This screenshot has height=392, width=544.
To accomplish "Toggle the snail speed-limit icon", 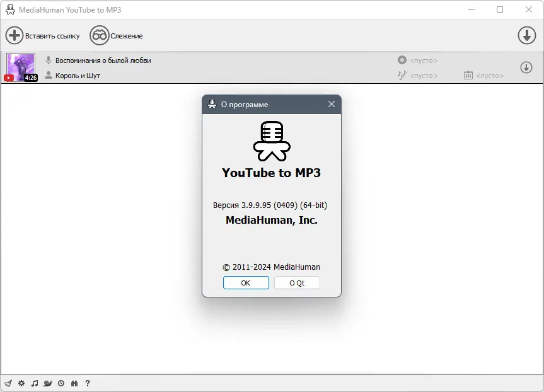I will pyautogui.click(x=48, y=383).
